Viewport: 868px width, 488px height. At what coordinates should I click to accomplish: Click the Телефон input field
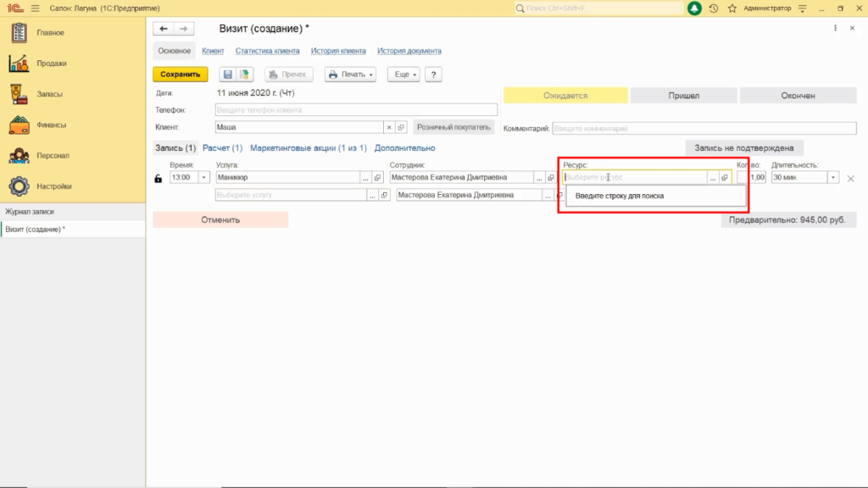click(x=357, y=110)
